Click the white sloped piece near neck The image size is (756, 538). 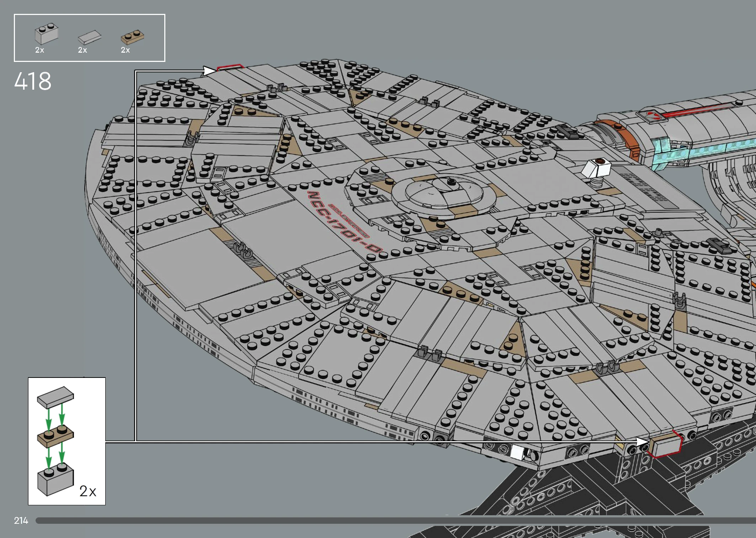pyautogui.click(x=596, y=168)
